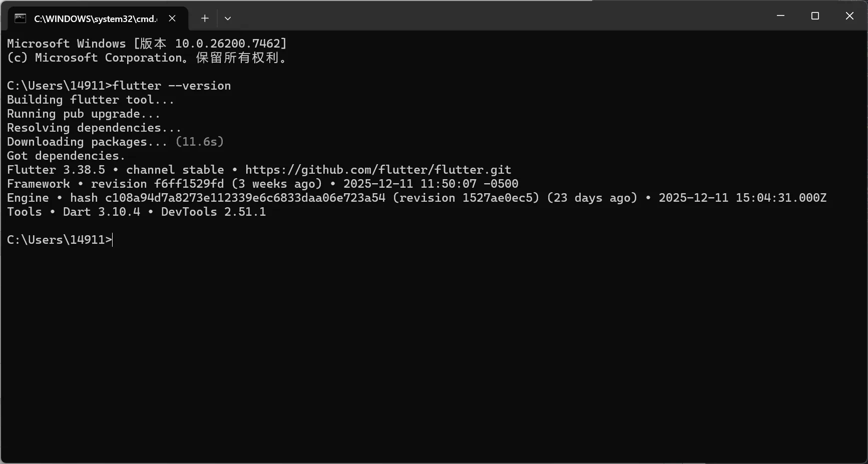
Task: Click the 'DevTools 2.51.1' text
Action: [213, 212]
